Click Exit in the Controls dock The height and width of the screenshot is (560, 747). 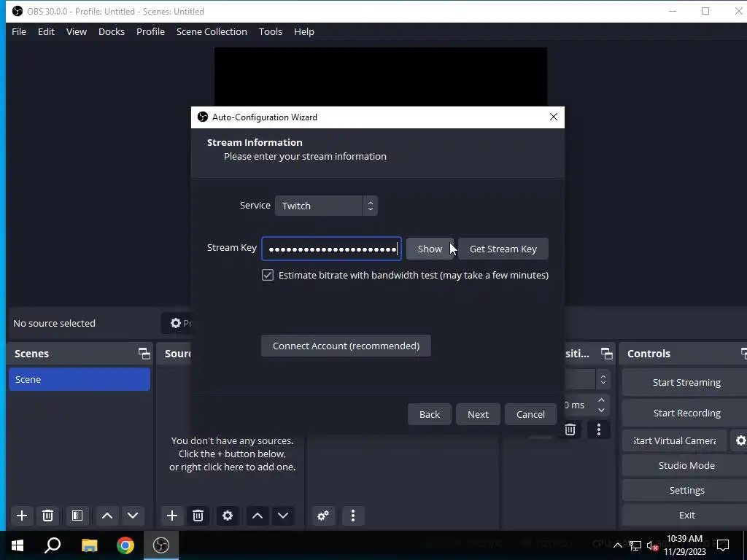[686, 515]
